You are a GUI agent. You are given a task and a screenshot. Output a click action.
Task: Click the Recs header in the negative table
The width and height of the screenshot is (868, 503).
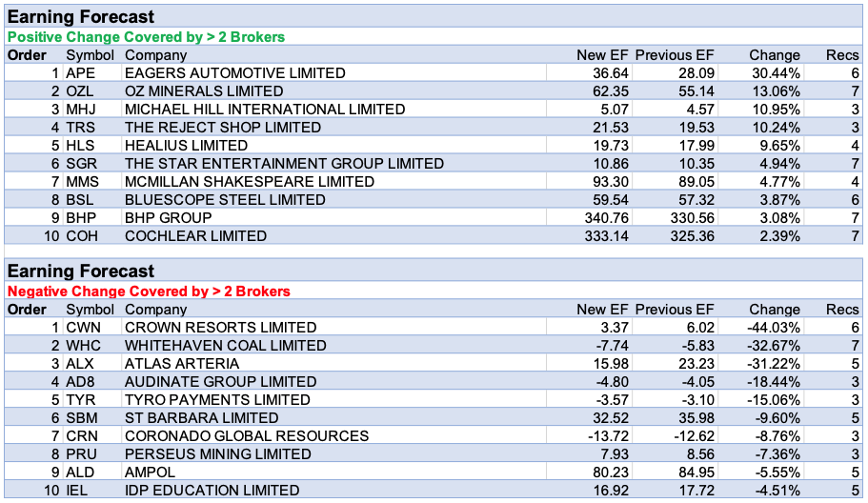pyautogui.click(x=842, y=310)
